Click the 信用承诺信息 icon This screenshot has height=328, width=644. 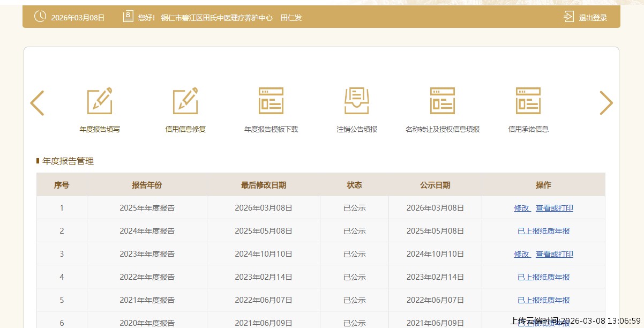(x=528, y=101)
